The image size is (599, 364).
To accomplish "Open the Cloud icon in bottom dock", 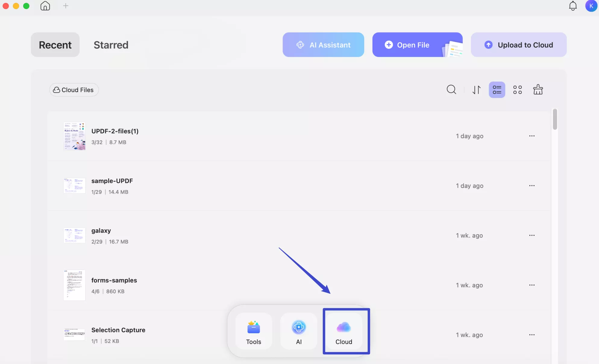I will [344, 331].
